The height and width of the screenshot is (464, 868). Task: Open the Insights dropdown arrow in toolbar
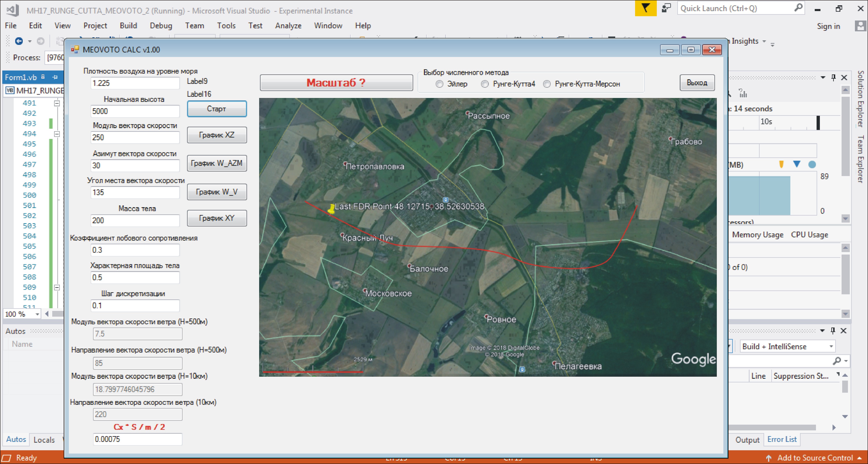tap(764, 41)
